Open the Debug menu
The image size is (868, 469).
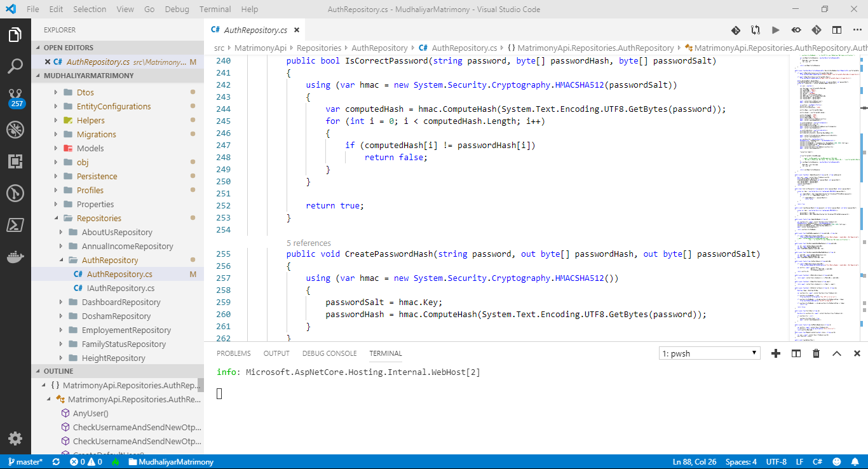click(x=177, y=9)
